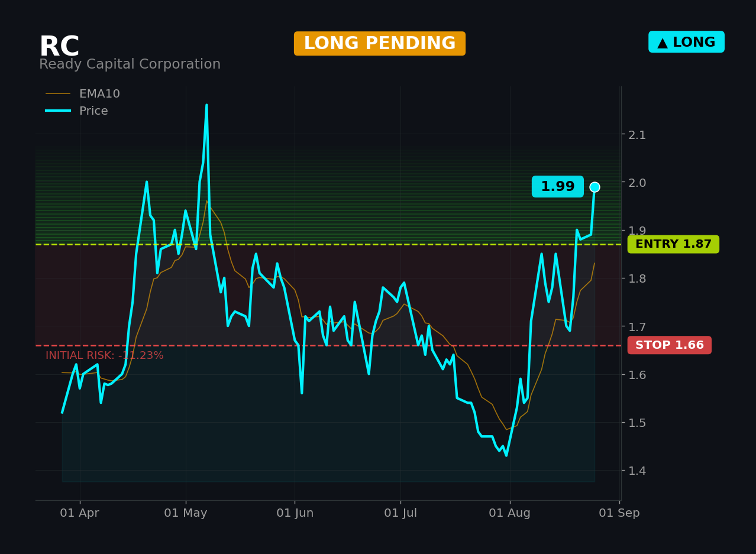Select the EMA10 legend entry text
Viewport: 756px width, 554px height.
click(x=99, y=94)
